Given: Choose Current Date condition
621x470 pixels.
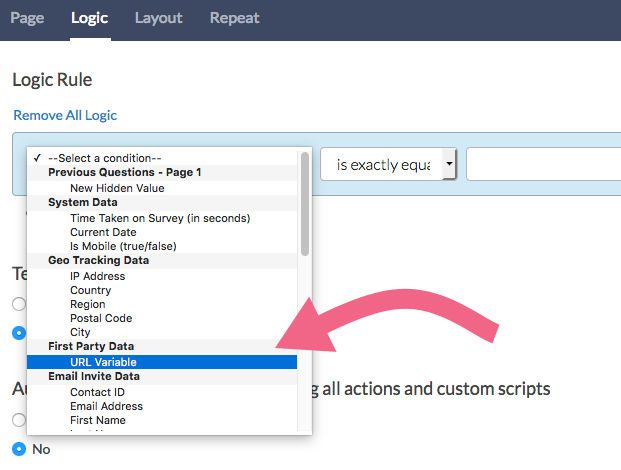Looking at the screenshot, I should point(104,232).
